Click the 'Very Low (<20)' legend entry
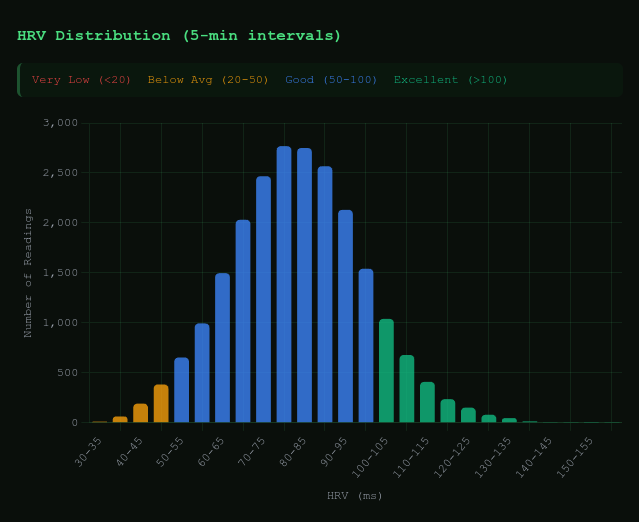Screen dimensions: 639x522 click(81, 80)
